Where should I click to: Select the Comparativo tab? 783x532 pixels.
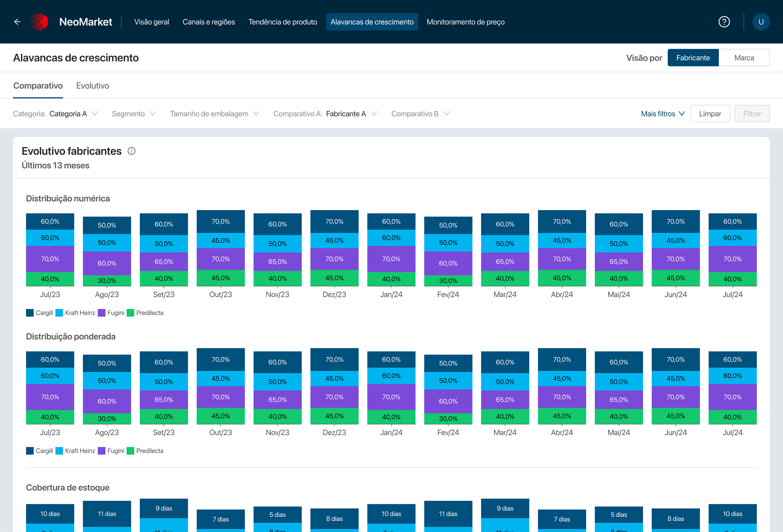(38, 86)
